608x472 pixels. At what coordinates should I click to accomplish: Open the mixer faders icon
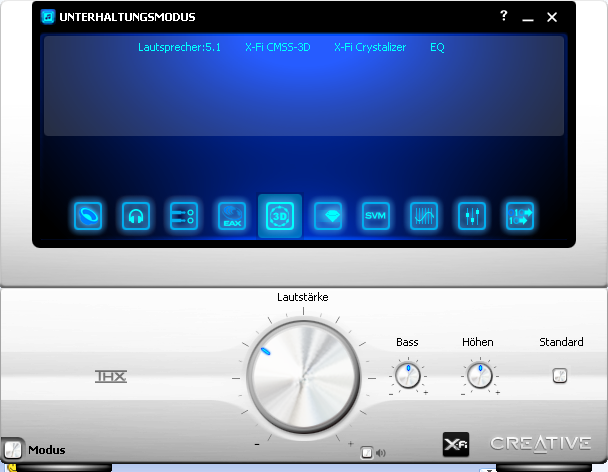point(472,216)
